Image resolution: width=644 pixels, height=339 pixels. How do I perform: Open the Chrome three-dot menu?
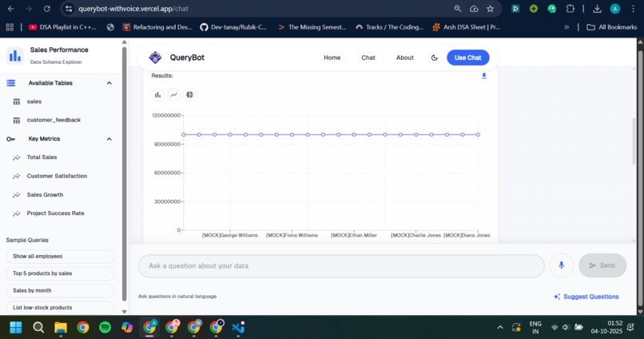633,9
